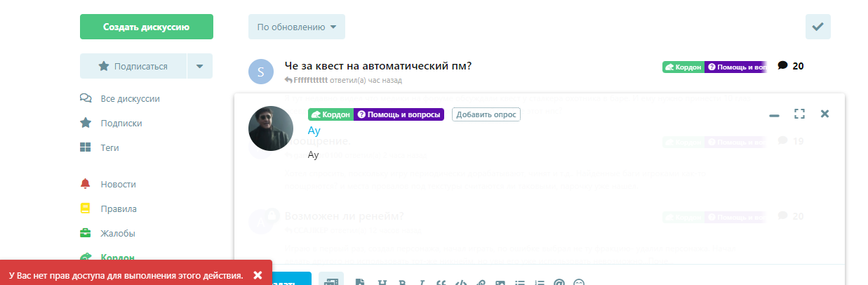Mark all discussions as read checkmark
Image resolution: width=868 pixels, height=285 pixels.
(x=817, y=27)
